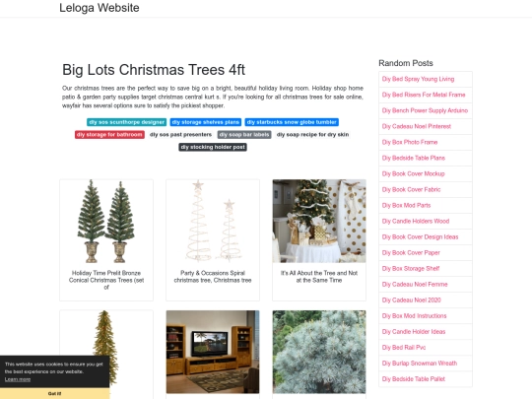The height and width of the screenshot is (399, 532).
Task: Dismiss cookie notice with Got it button
Action: point(54,393)
